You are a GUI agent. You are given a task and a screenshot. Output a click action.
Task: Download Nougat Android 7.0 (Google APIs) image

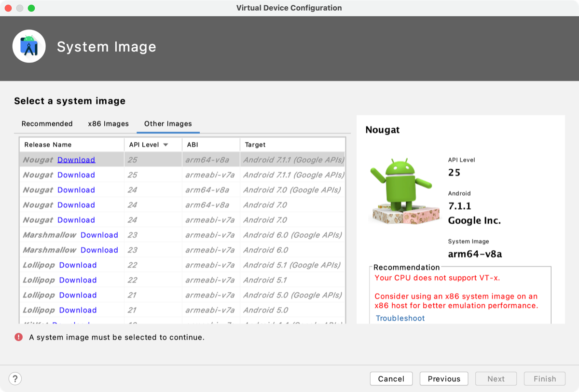coord(76,189)
